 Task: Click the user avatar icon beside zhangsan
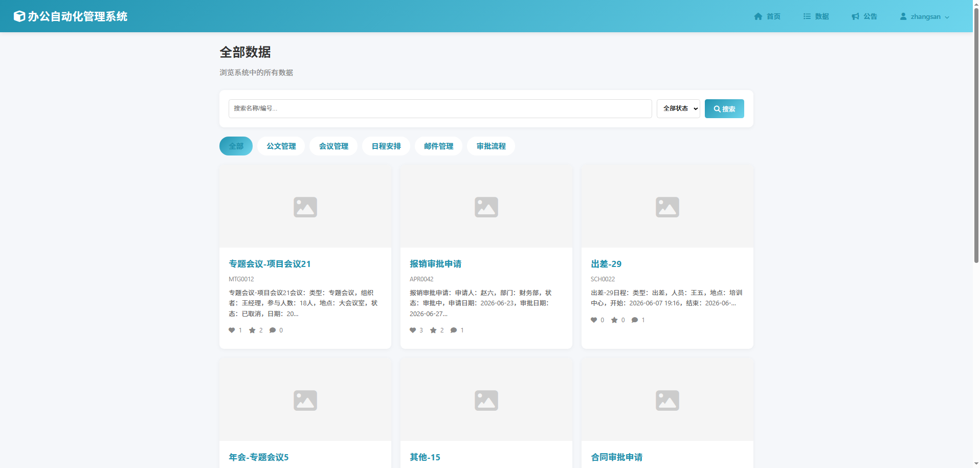click(903, 16)
